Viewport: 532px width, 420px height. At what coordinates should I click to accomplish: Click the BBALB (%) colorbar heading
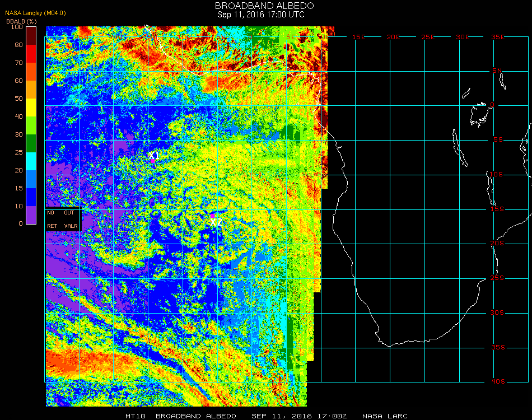coord(21,21)
